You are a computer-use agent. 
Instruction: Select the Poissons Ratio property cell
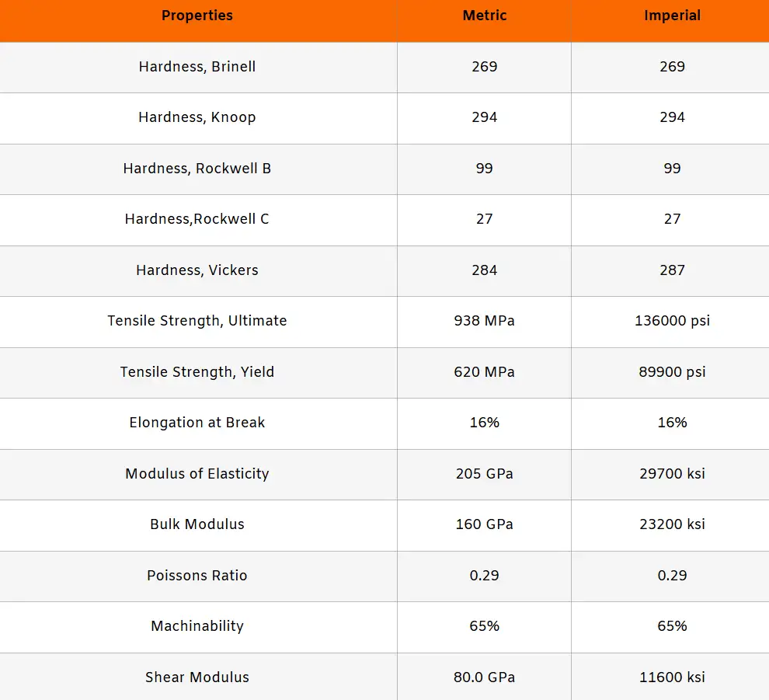(x=197, y=576)
